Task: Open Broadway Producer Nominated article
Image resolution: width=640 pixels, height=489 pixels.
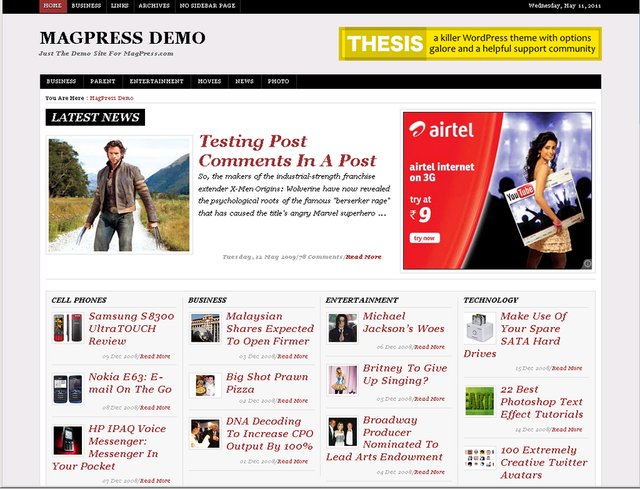Action: pos(384,438)
